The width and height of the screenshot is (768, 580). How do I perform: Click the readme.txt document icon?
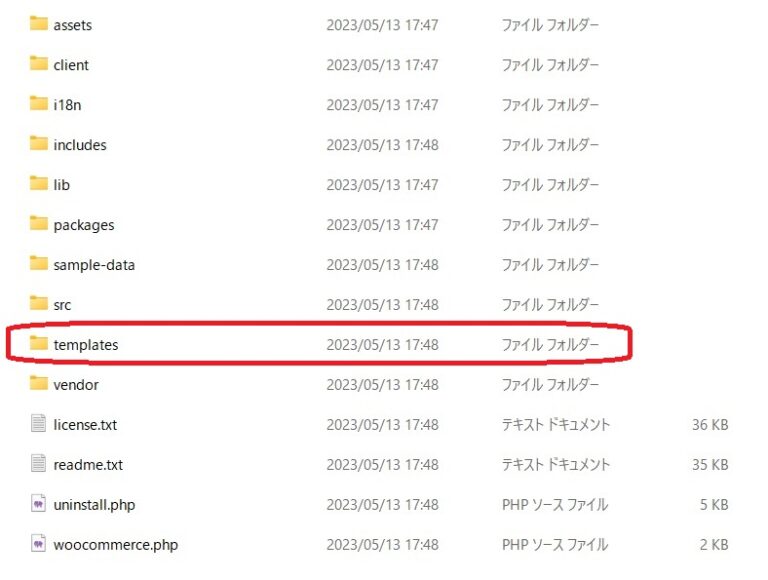tap(39, 464)
